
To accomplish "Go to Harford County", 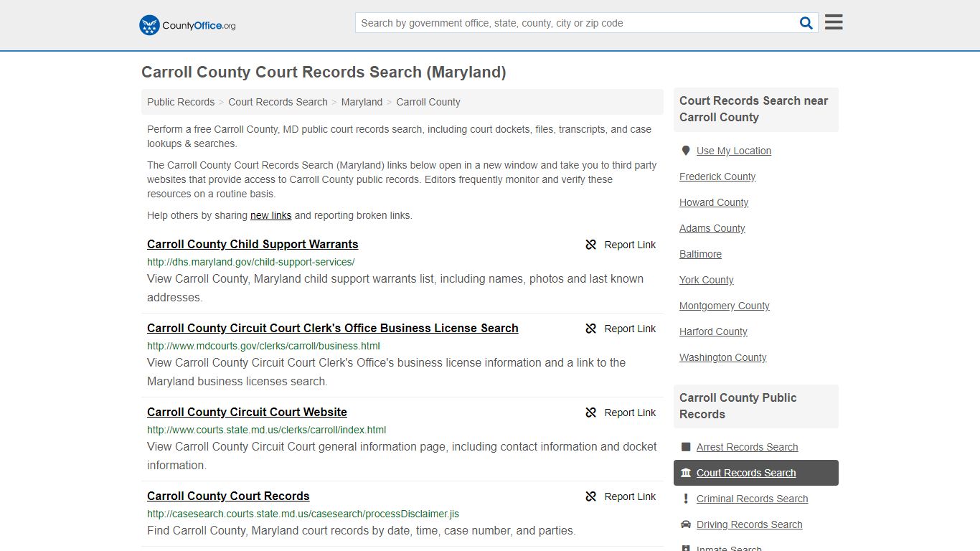I will coord(713,331).
